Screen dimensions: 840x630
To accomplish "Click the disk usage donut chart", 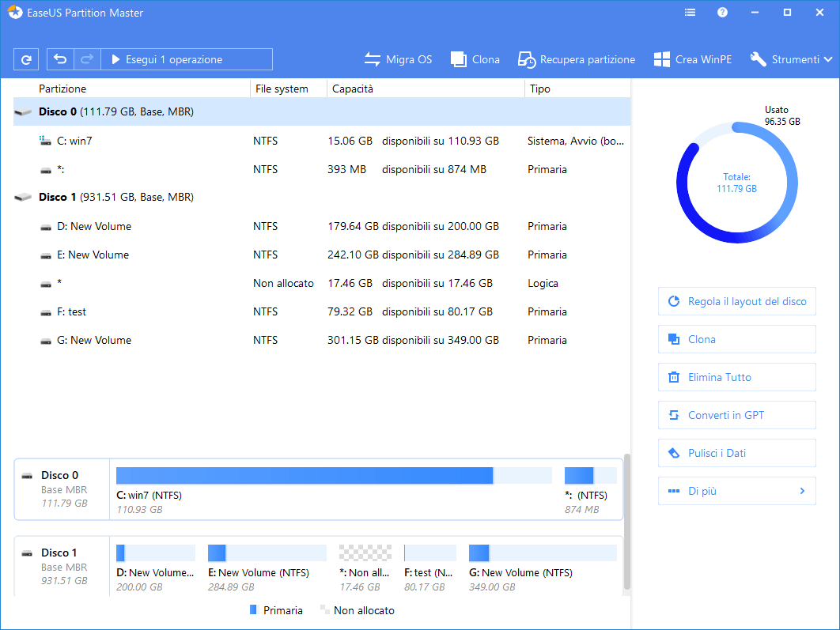I will pyautogui.click(x=737, y=183).
